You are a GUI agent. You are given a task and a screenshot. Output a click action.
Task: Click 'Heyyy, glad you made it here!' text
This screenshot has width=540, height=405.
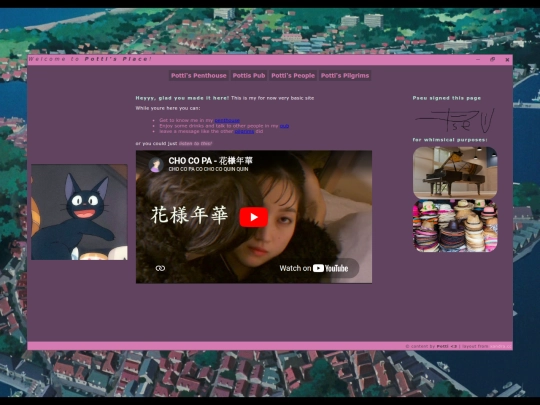coord(182,98)
